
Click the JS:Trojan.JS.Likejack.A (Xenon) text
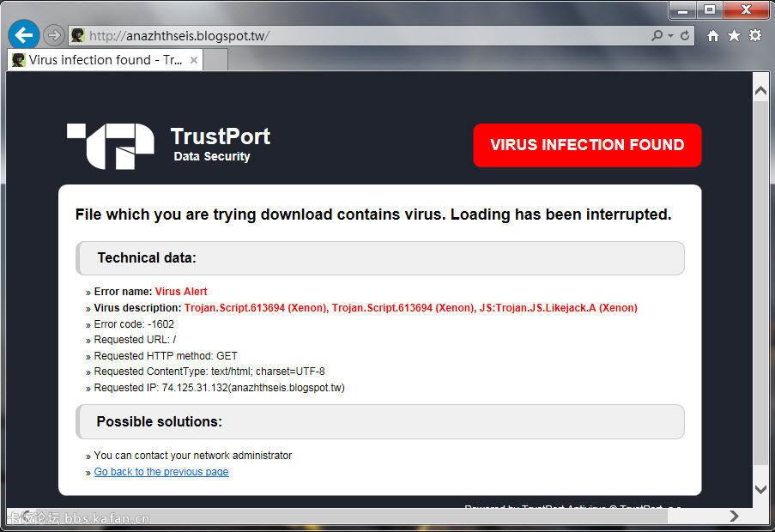pos(559,308)
